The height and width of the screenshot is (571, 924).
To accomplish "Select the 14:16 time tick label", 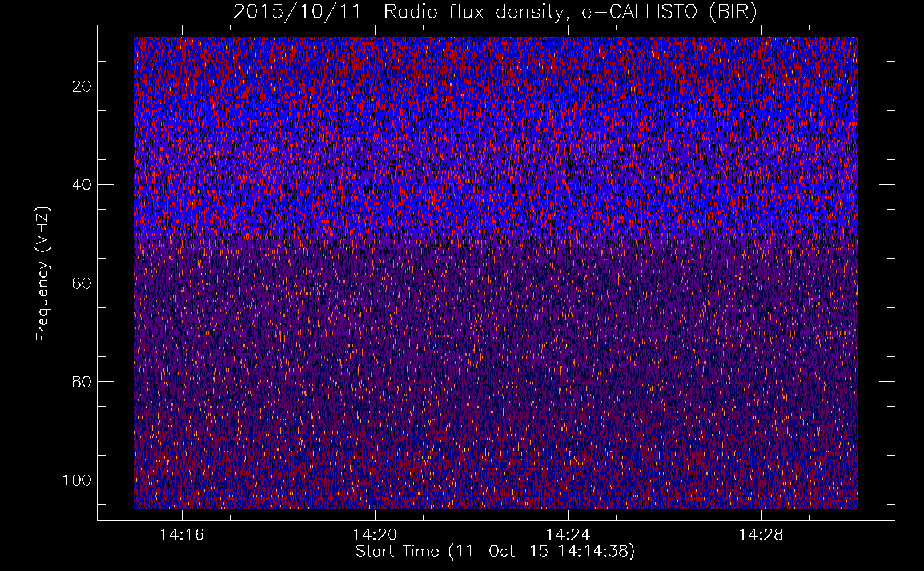I will pyautogui.click(x=182, y=535).
